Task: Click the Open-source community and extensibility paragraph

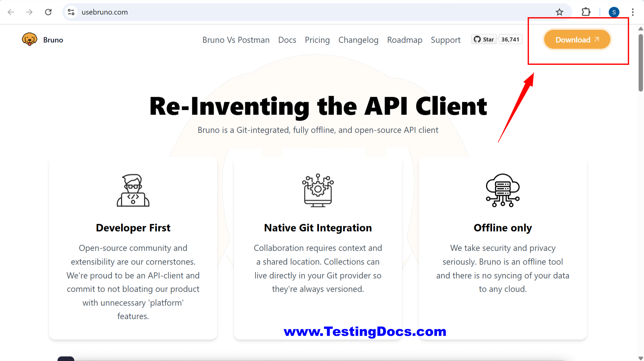Action: [x=133, y=282]
